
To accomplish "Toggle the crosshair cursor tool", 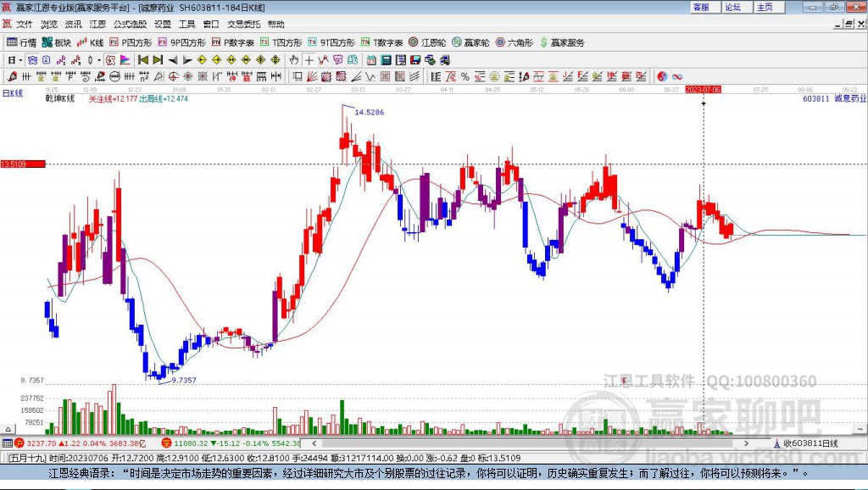I will (x=309, y=60).
